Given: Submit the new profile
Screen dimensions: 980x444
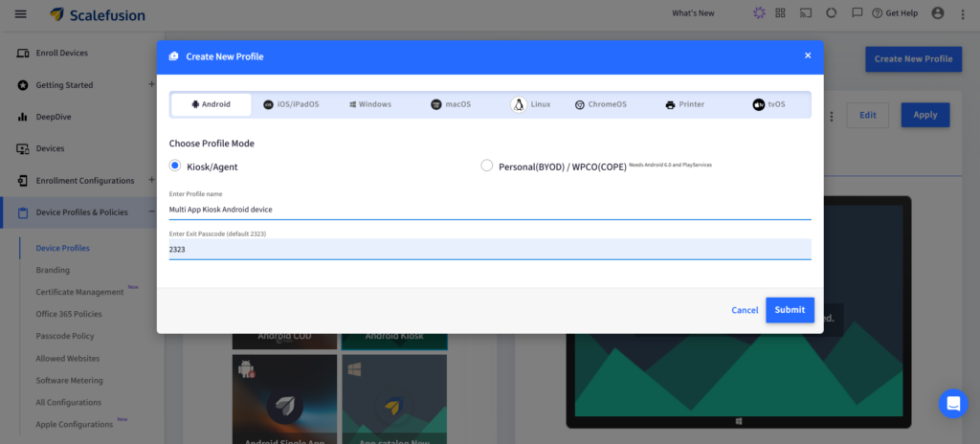Looking at the screenshot, I should (x=790, y=310).
